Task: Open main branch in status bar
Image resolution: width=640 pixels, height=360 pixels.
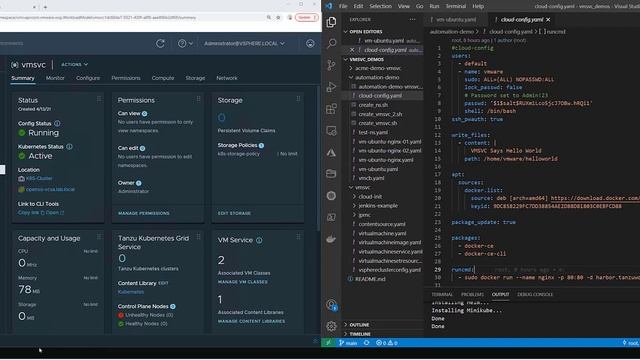Action: point(348,343)
